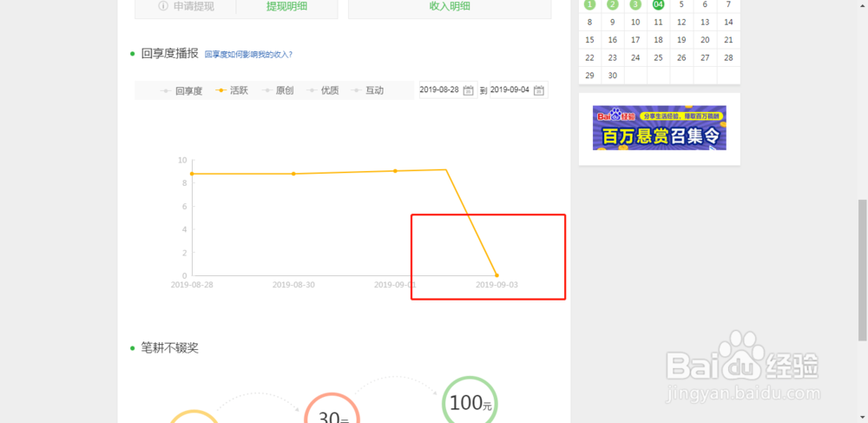The height and width of the screenshot is (423, 868).
Task: Click the 回享度播报 section heading
Action: pyautogui.click(x=170, y=54)
